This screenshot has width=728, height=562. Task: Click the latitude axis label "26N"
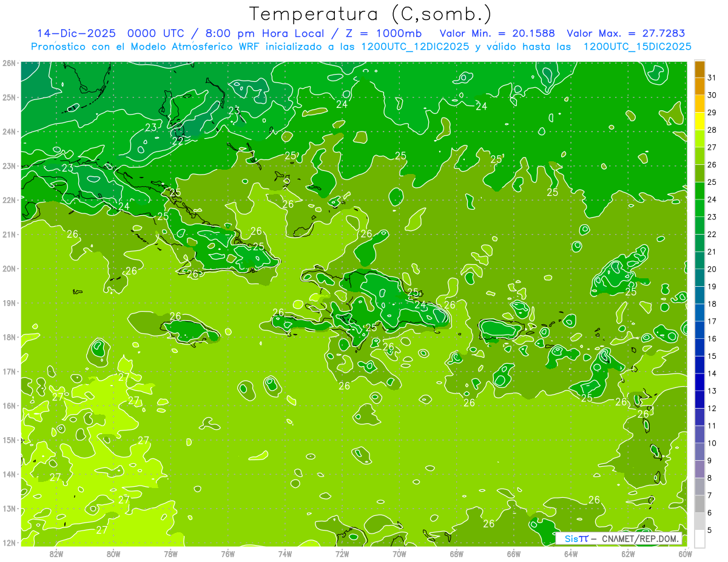click(9, 63)
